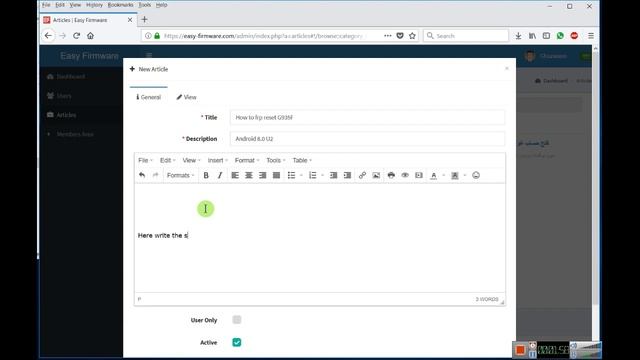Open the editor View menu
This screenshot has width=640, height=360.
point(191,160)
